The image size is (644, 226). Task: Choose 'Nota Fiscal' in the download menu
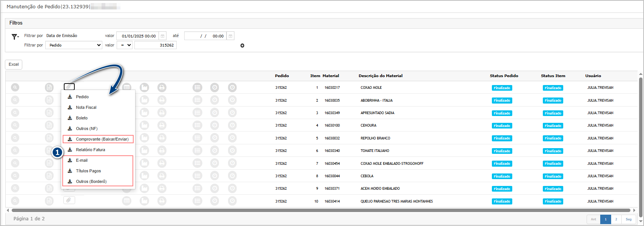click(86, 107)
